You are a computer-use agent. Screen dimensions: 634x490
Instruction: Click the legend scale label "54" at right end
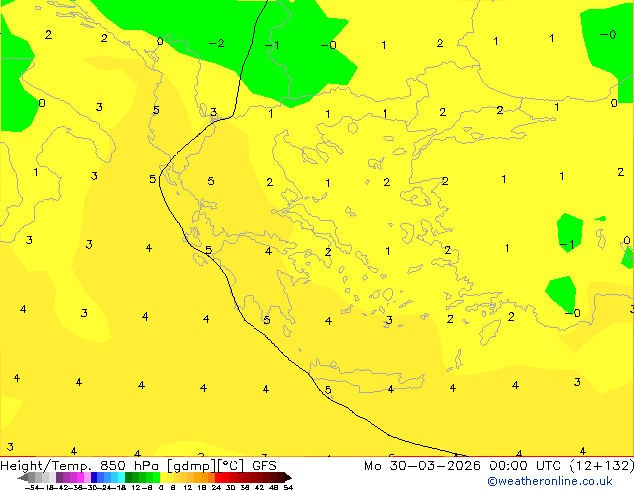tap(288, 488)
